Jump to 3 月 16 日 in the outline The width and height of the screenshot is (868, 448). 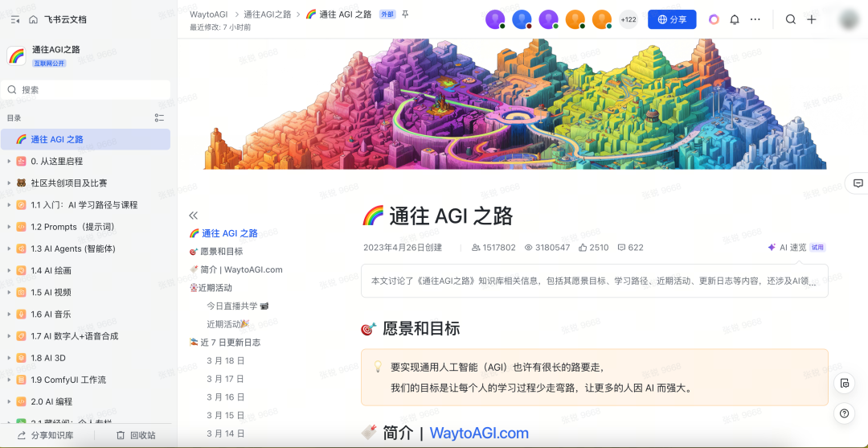coord(225,397)
